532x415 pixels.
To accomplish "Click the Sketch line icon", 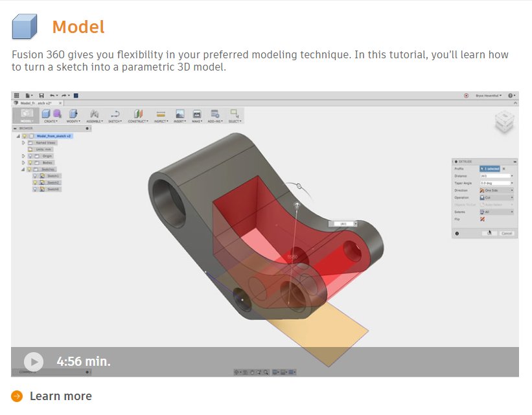I will coord(115,113).
